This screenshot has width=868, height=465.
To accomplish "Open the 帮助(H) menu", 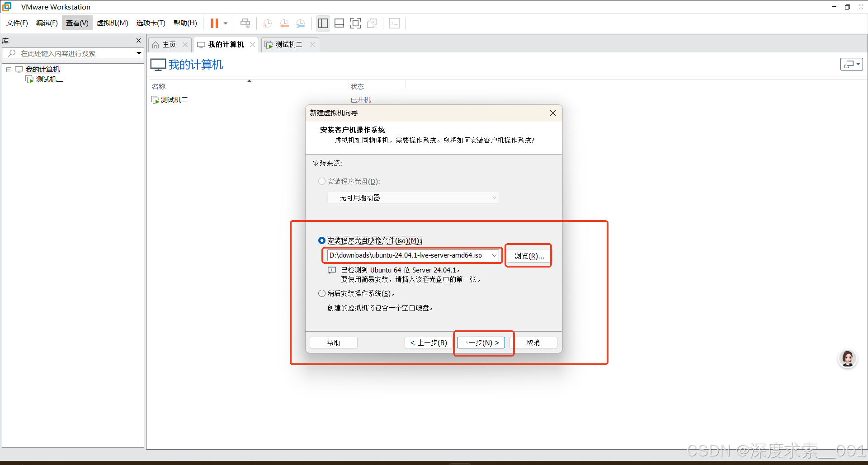I will [185, 23].
